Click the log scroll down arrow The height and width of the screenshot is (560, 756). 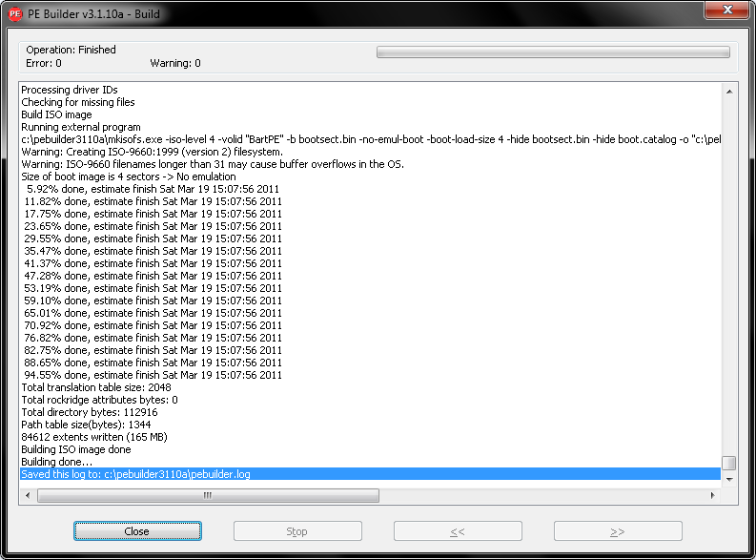[729, 480]
